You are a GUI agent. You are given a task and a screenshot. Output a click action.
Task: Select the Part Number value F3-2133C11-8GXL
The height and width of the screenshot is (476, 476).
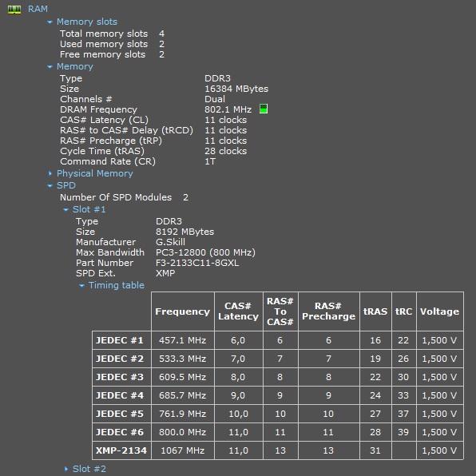pos(197,263)
